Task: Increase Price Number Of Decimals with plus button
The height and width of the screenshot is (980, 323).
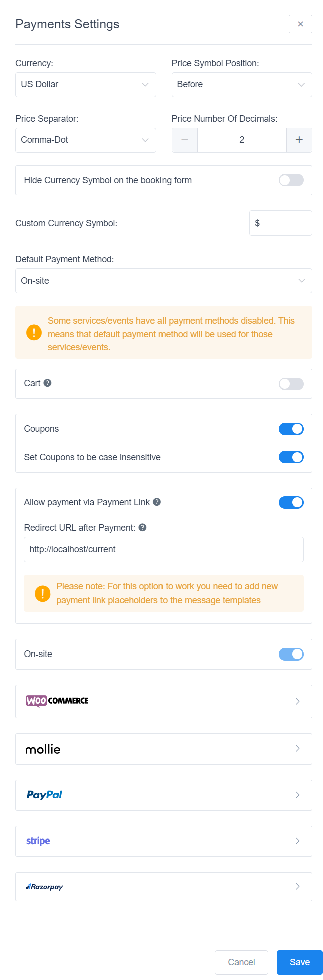Action: click(299, 140)
